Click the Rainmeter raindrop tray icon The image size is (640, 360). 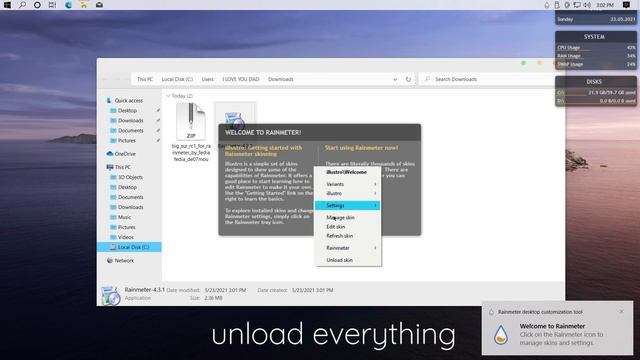click(x=547, y=5)
